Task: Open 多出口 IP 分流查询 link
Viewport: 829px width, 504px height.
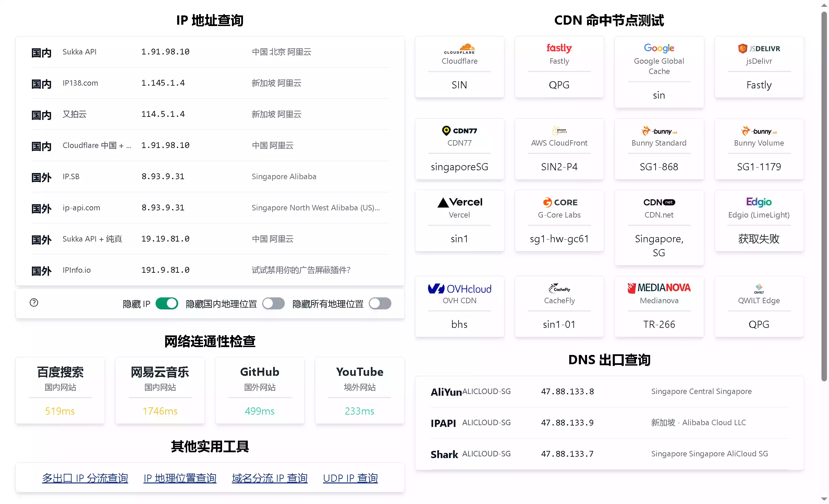Action: 85,478
